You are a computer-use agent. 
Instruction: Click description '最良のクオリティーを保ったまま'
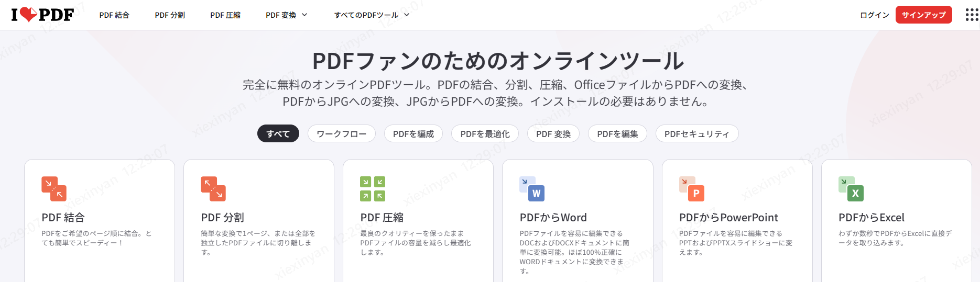click(x=412, y=233)
